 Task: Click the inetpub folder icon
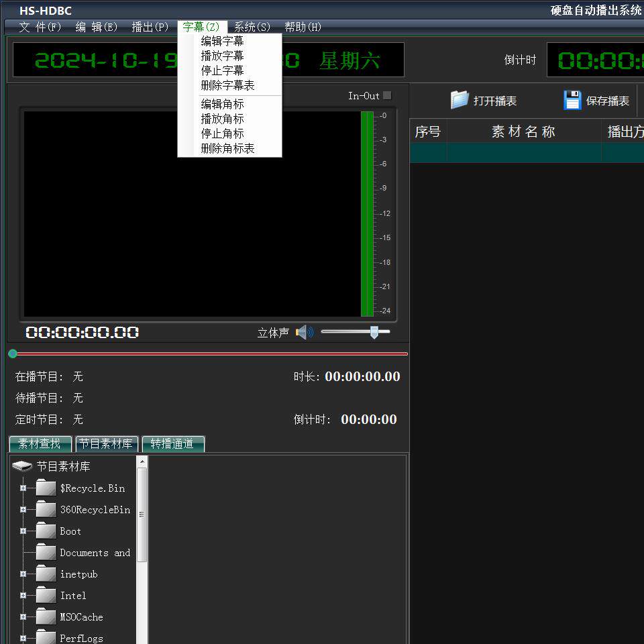tap(46, 574)
